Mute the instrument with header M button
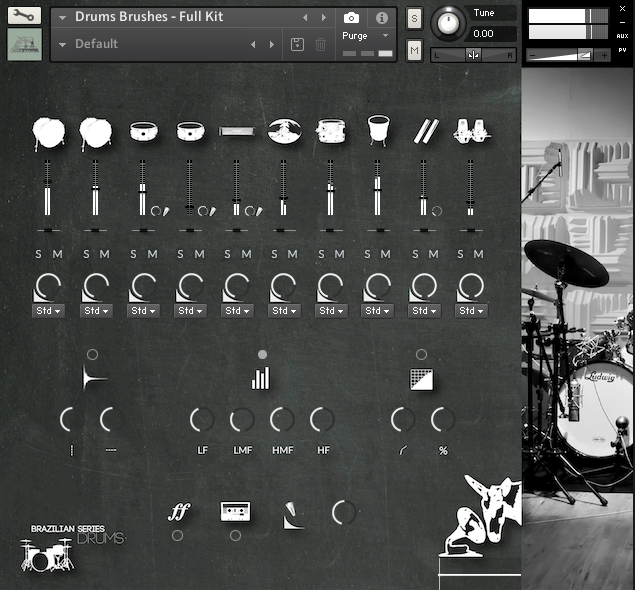 point(414,50)
